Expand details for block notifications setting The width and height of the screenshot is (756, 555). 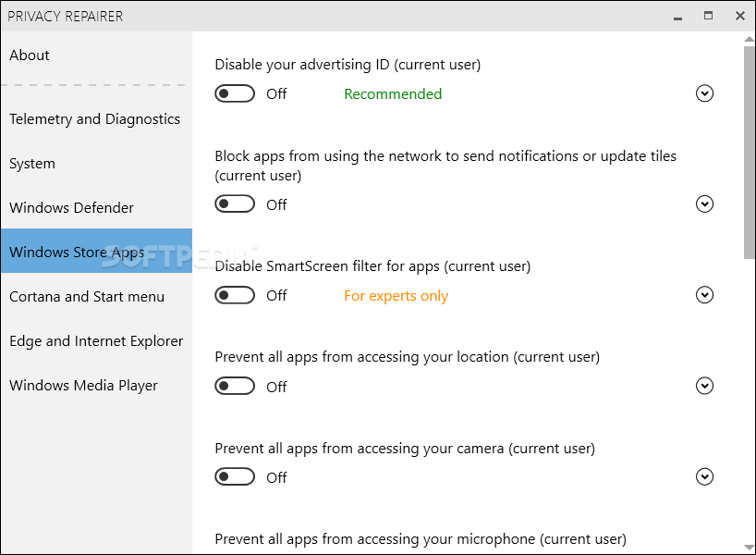704,203
